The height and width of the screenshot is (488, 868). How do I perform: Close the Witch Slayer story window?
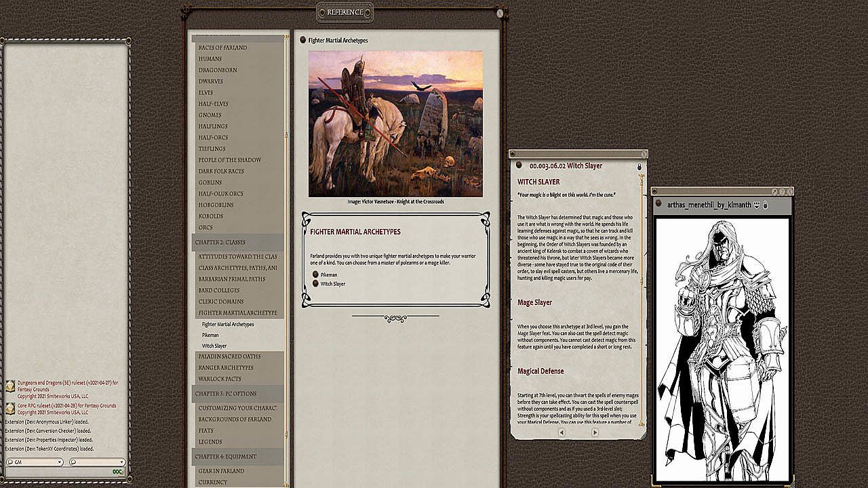[x=643, y=154]
